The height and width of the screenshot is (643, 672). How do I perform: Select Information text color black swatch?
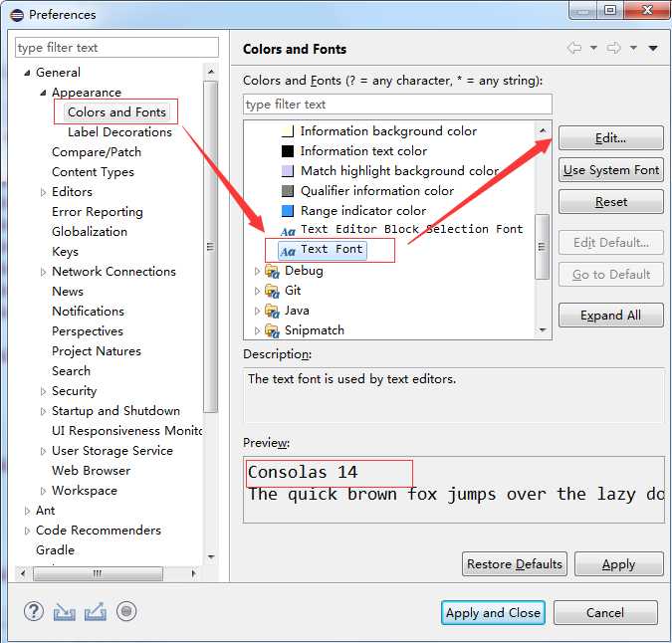[x=288, y=150]
